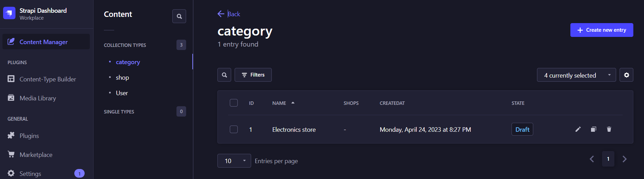Open search in the Content sidebar

179,16
